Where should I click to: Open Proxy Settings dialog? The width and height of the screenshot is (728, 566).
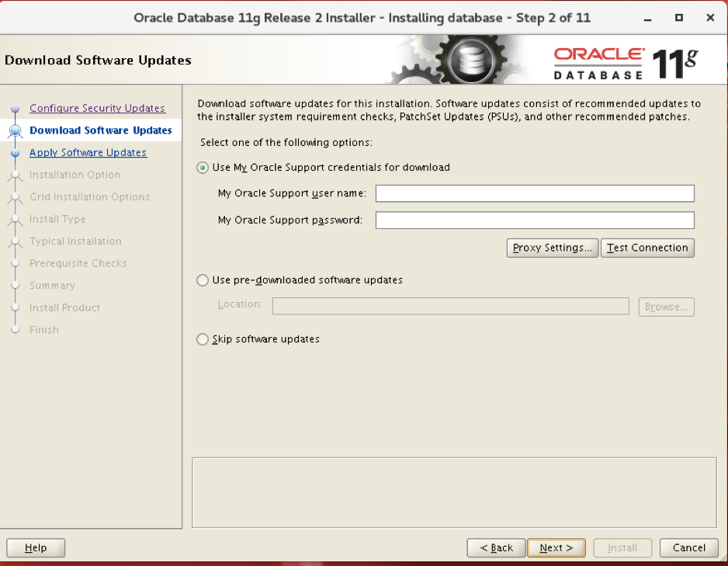point(552,248)
